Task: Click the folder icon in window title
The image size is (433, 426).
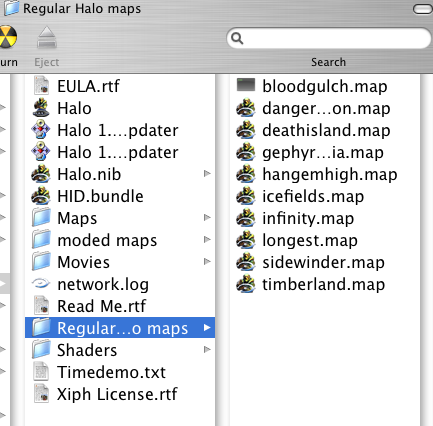Action: (12, 8)
